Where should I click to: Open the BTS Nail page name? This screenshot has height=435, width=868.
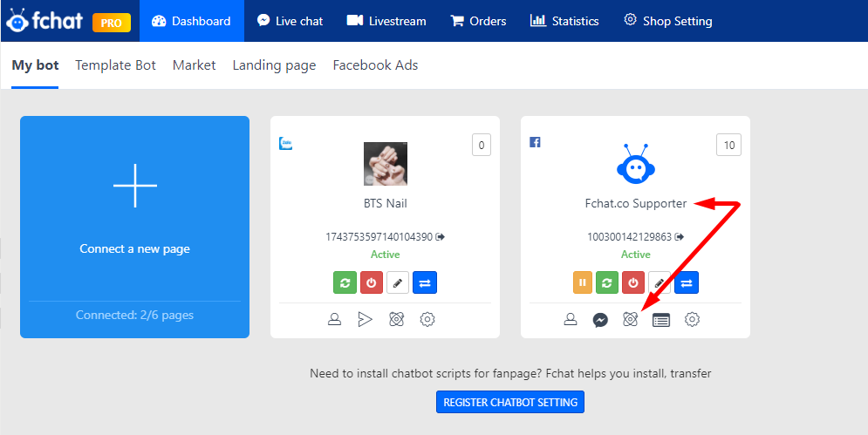[x=386, y=204]
